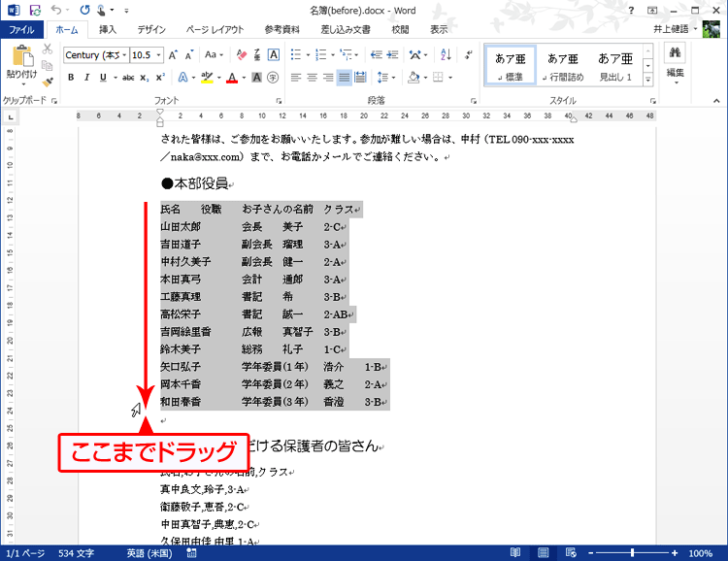Click the Increase Indent icon
The height and width of the screenshot is (561, 728).
392,54
